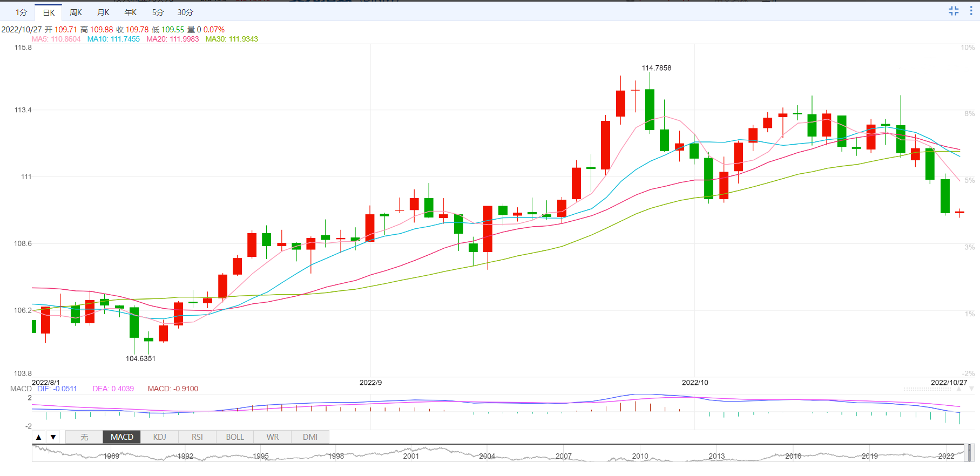
Task: Click the 108.6 price axis label
Action: pos(23,244)
